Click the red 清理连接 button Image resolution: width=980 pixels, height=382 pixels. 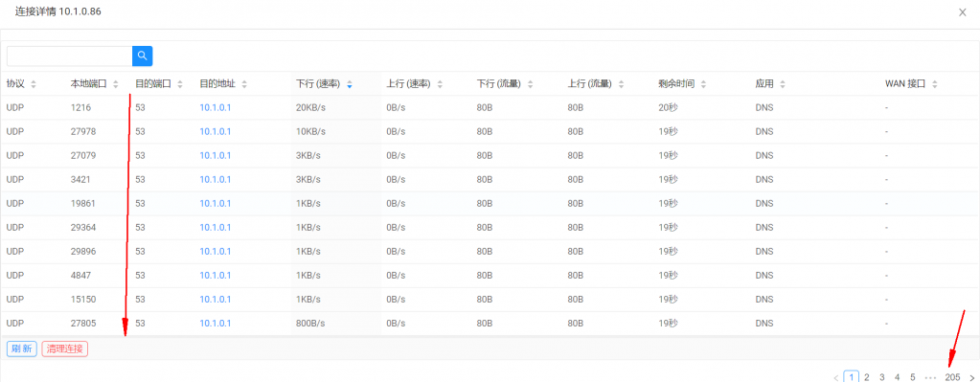65,348
